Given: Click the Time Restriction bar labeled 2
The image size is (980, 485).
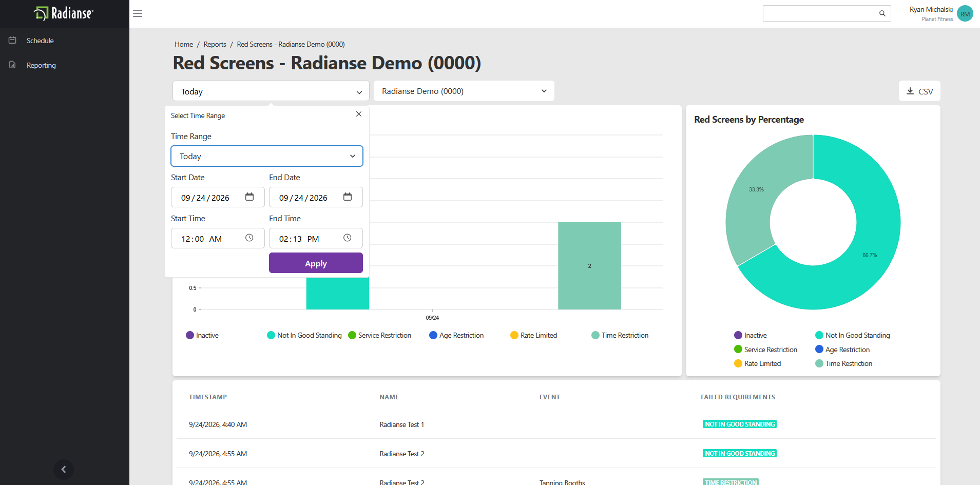Looking at the screenshot, I should pyautogui.click(x=589, y=266).
